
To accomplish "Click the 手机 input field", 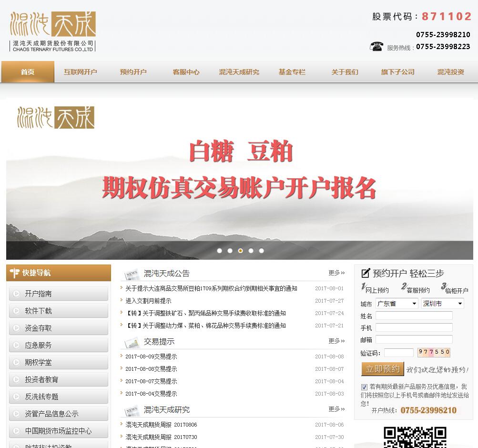I will (x=414, y=327).
